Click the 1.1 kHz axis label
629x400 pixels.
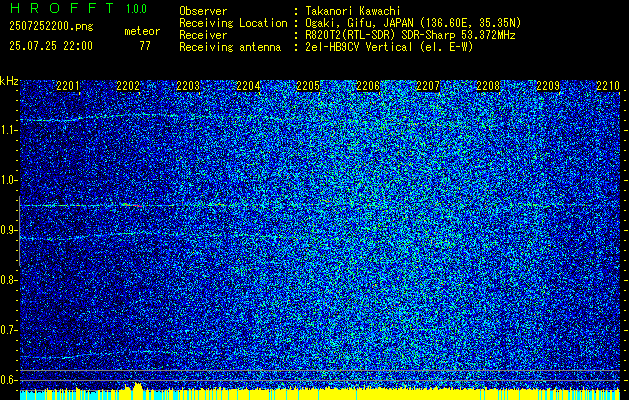coord(8,130)
